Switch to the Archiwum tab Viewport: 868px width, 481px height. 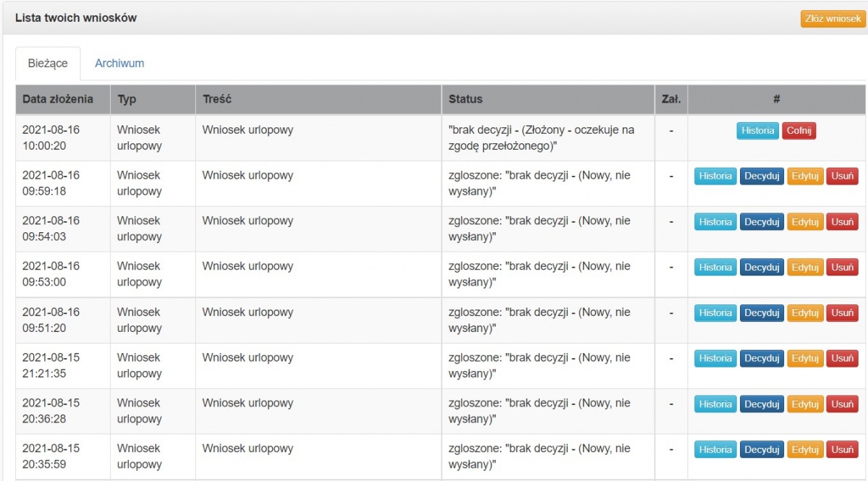[x=119, y=64]
